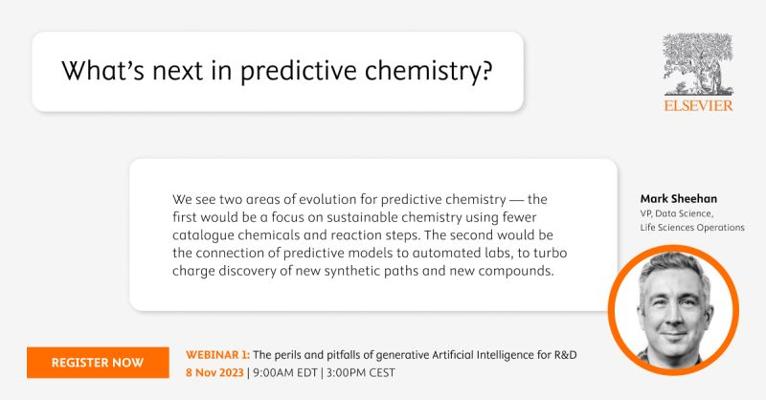Click the circular speaker headshot photo
This screenshot has width=766, height=400.
673,310
